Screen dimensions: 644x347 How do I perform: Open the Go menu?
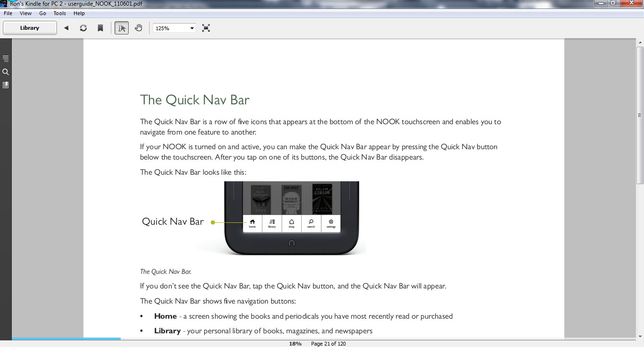42,13
